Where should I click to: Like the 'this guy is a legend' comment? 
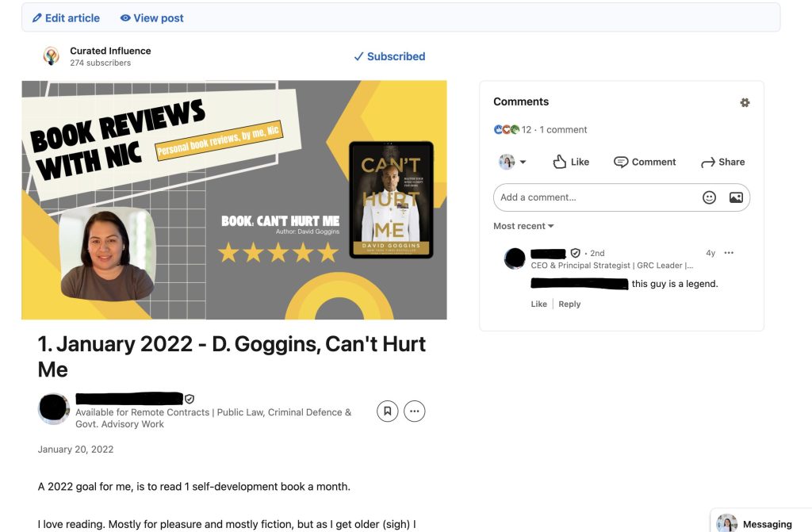point(538,304)
